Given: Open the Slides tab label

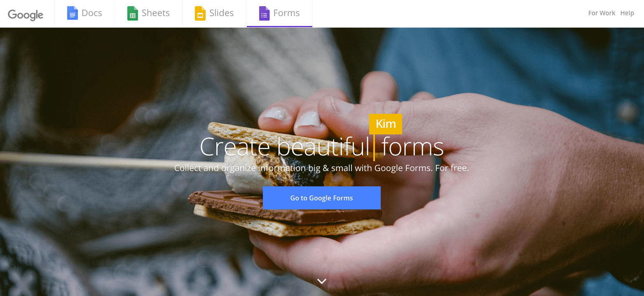Looking at the screenshot, I should point(221,13).
